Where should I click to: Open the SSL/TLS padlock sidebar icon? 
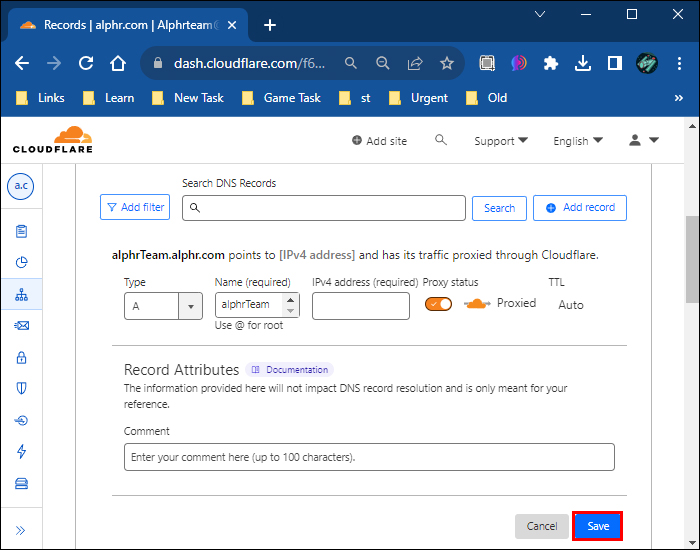pyautogui.click(x=21, y=357)
